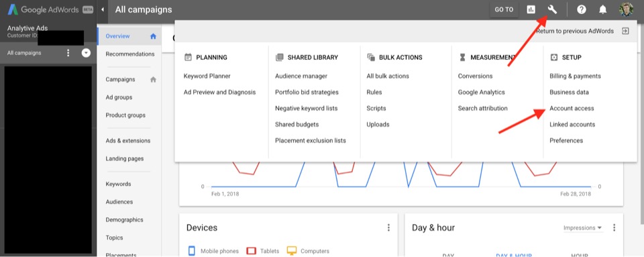The image size is (644, 257).
Task: Open the Day & hour card options menu
Action: pyautogui.click(x=614, y=227)
